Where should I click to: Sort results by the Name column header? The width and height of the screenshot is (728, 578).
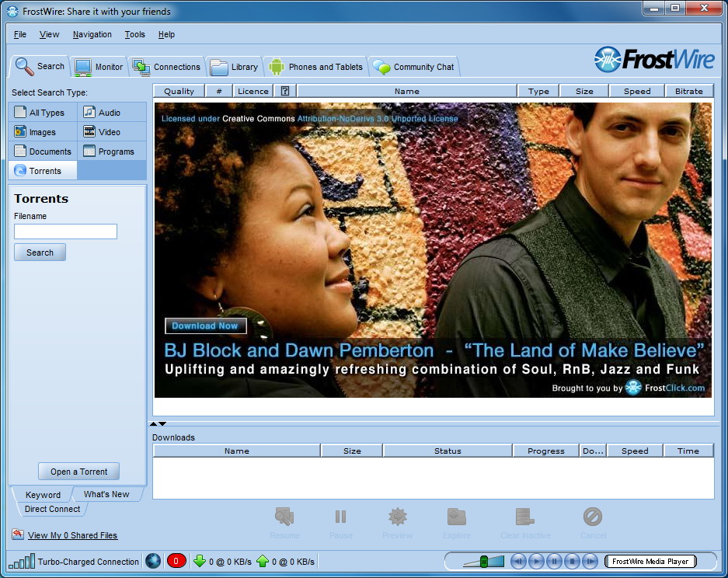click(x=406, y=91)
